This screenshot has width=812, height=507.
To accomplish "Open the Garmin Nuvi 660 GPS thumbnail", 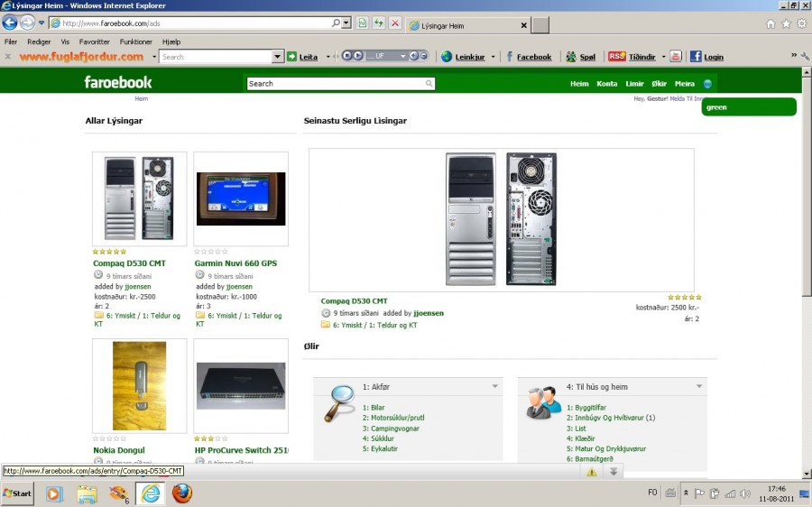I will pos(241,198).
